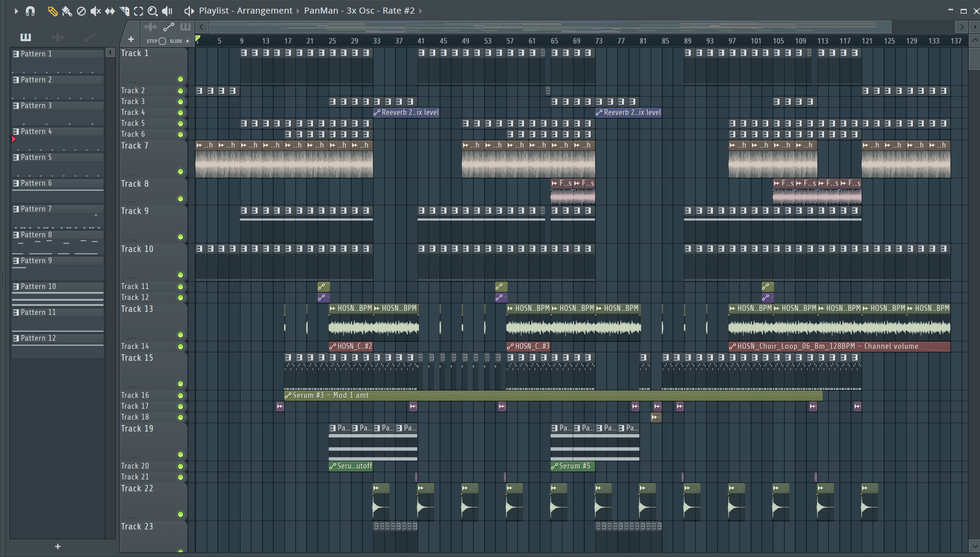This screenshot has width=980, height=557.
Task: Select the Mute tool
Action: tap(95, 11)
